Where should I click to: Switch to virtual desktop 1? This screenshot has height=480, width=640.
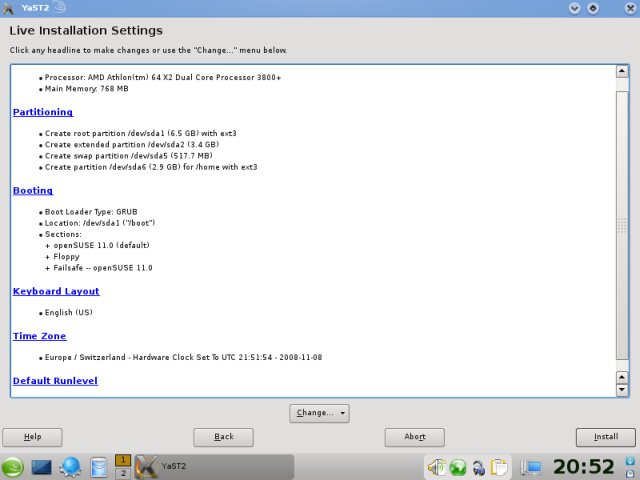(x=123, y=460)
